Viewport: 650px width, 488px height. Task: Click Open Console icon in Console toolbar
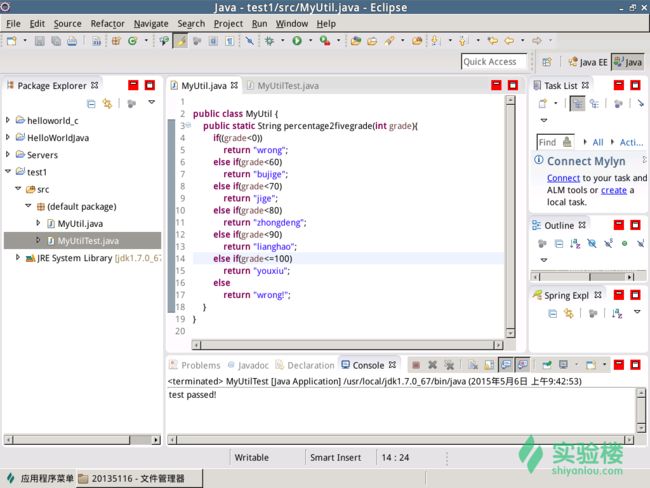click(x=591, y=365)
